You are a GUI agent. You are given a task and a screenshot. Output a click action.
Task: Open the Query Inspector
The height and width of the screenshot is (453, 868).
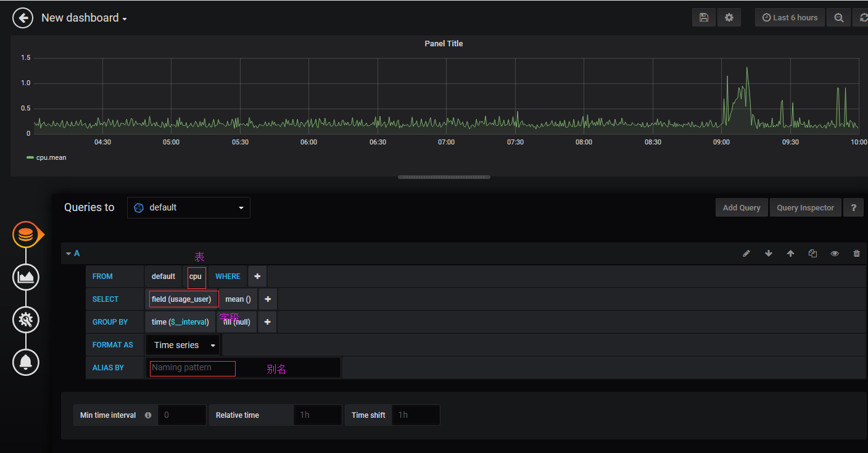pyautogui.click(x=805, y=207)
